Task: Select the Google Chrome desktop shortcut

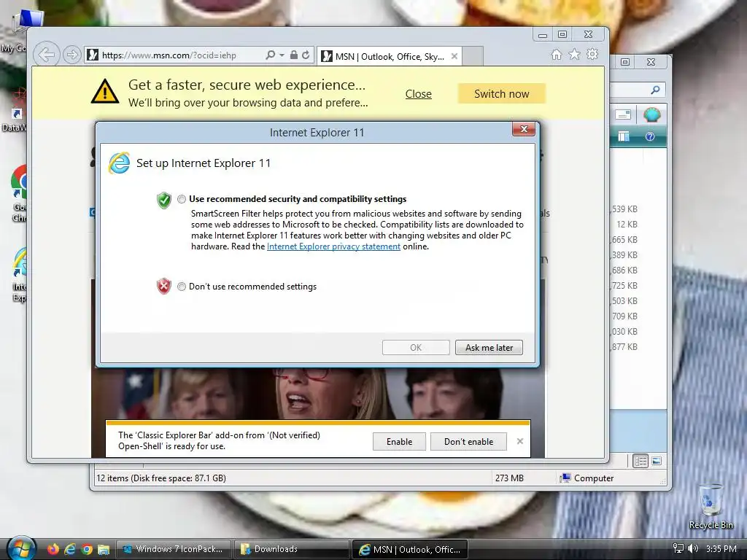Action: [x=19, y=194]
